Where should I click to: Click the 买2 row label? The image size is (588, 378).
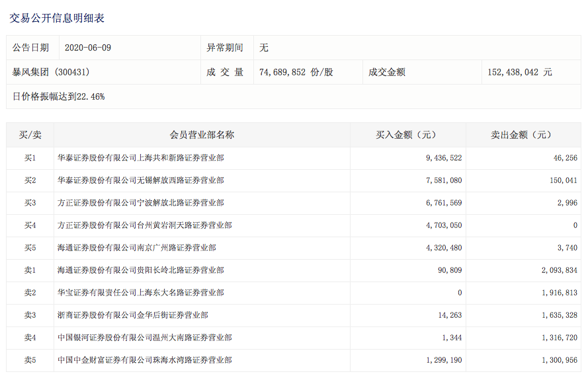coord(30,180)
